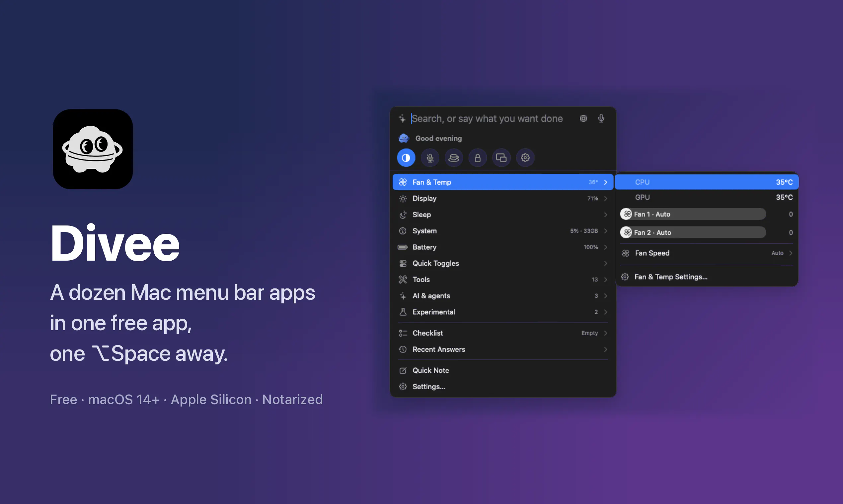
Task: Open the Tools menu item
Action: 503,280
